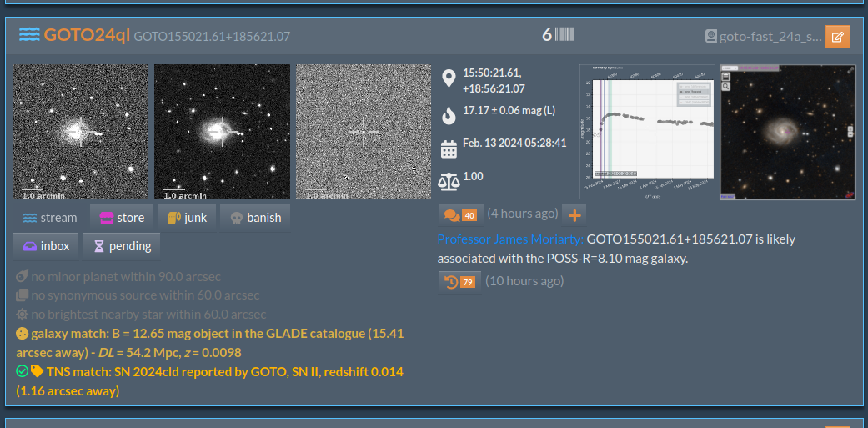The width and height of the screenshot is (868, 428).
Task: Click the FoV readout in sky viewer
Action: point(727,197)
